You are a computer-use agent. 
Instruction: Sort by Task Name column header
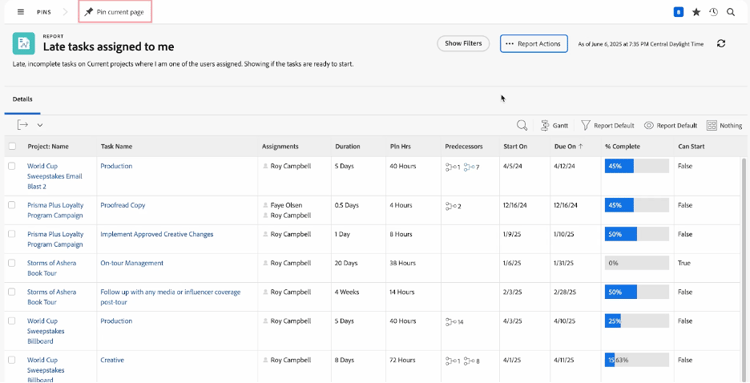[116, 146]
